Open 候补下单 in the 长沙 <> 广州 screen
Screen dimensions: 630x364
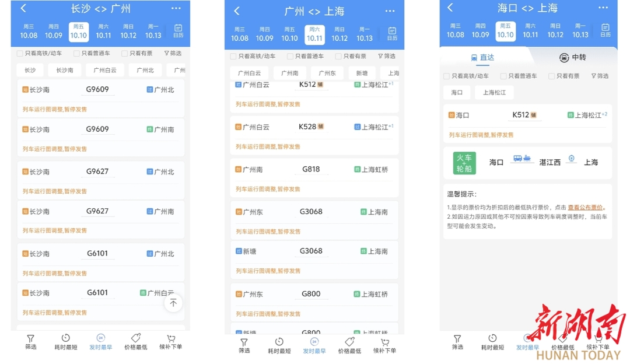point(170,342)
